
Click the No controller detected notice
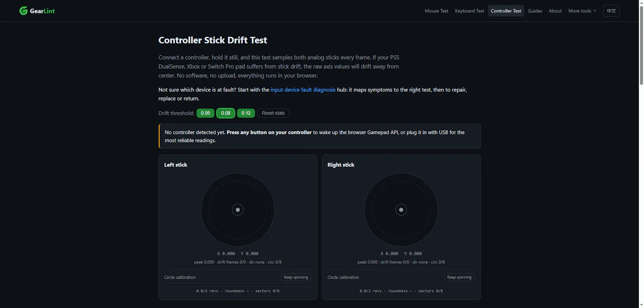point(320,136)
